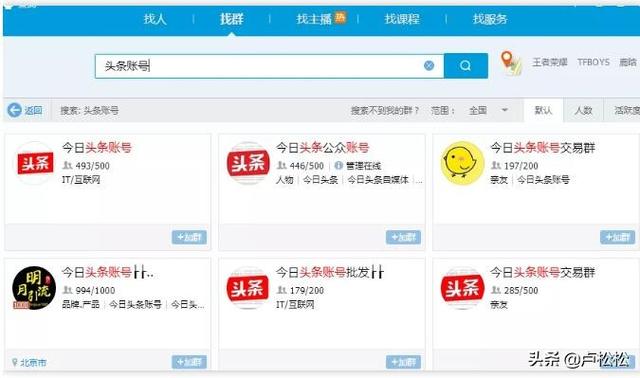Viewport: 640px width, 378px height.
Task: Click the yellow chick group avatar
Action: [462, 163]
